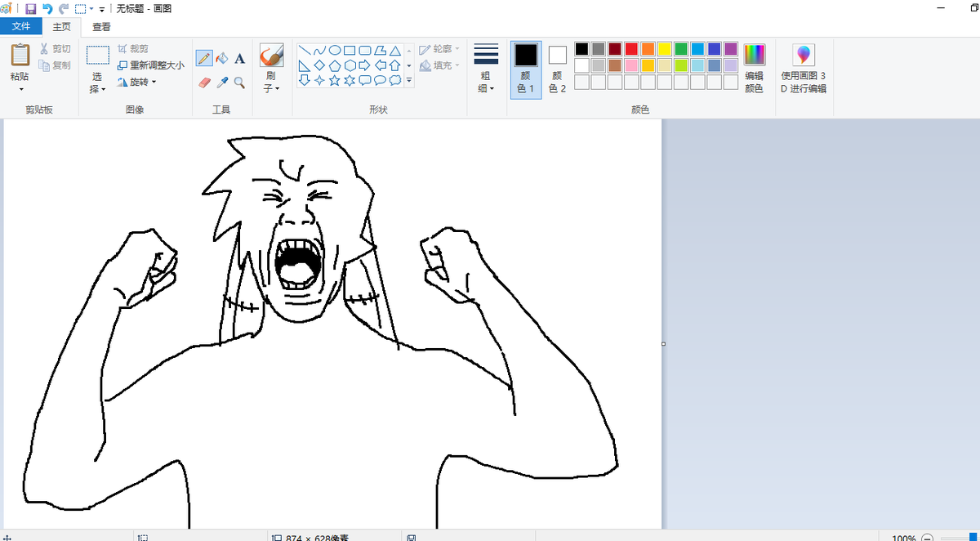Expand the full shapes gallery
The width and height of the screenshot is (980, 541).
[409, 81]
